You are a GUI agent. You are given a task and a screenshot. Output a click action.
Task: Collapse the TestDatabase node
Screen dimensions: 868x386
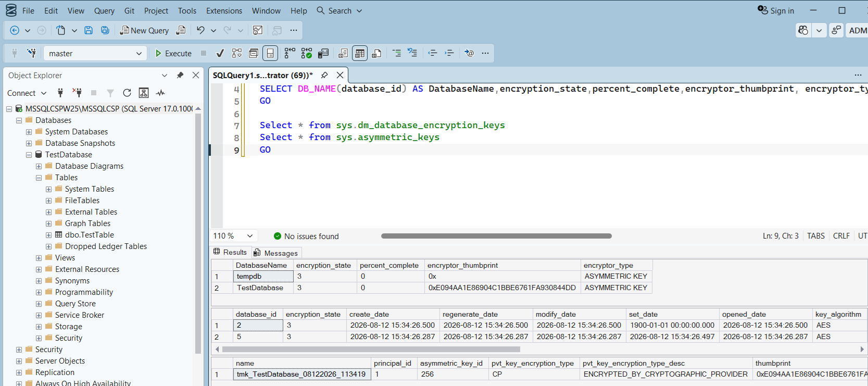coord(29,155)
